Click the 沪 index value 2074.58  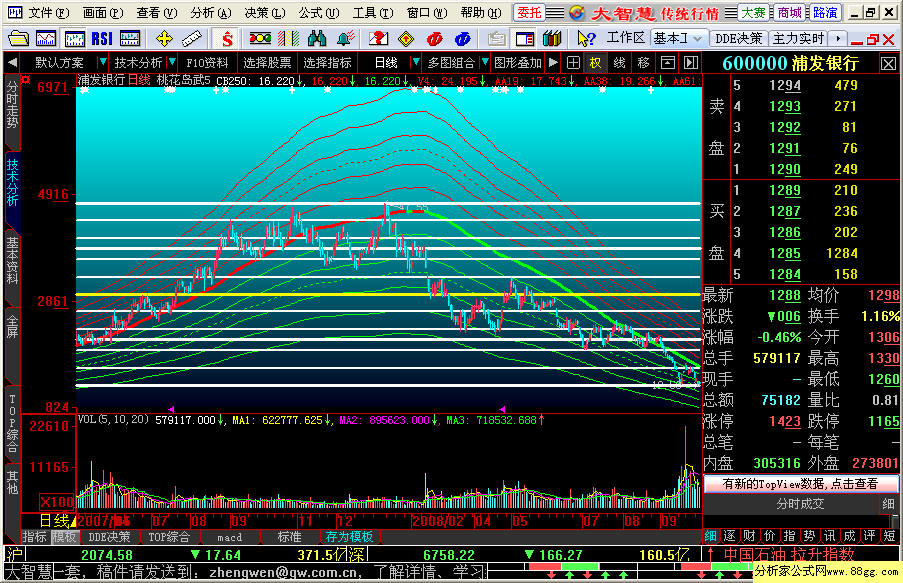tap(107, 555)
